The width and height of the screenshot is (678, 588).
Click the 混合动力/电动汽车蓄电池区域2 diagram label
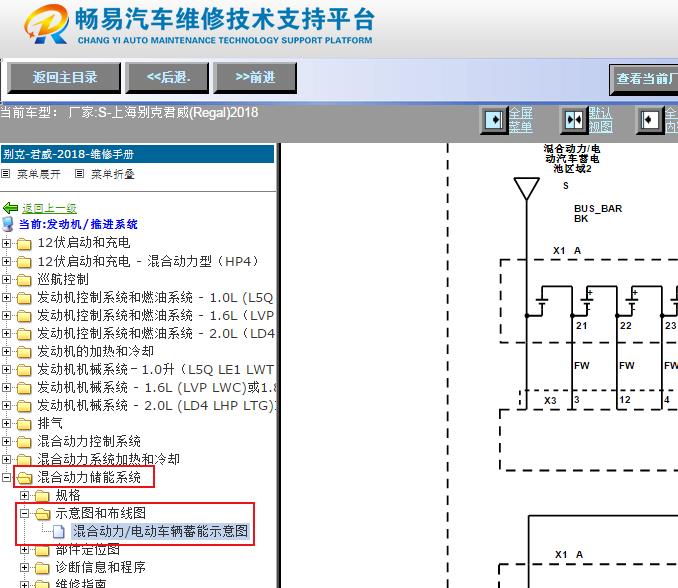click(572, 159)
